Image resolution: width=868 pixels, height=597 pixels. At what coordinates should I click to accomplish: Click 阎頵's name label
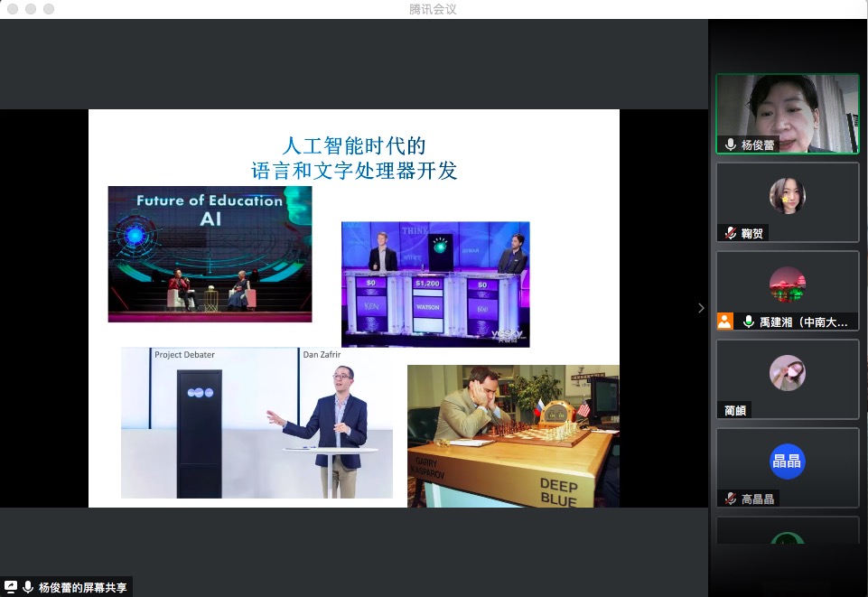tap(735, 410)
